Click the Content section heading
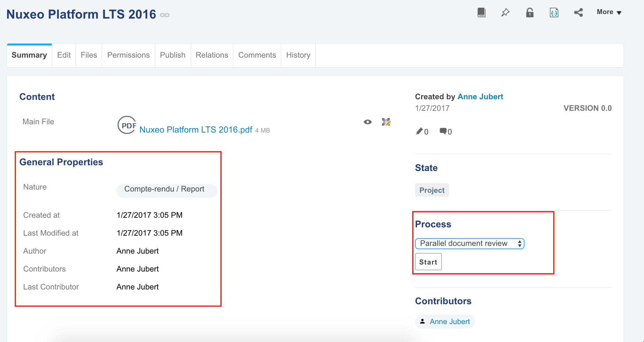The width and height of the screenshot is (644, 342). click(37, 97)
